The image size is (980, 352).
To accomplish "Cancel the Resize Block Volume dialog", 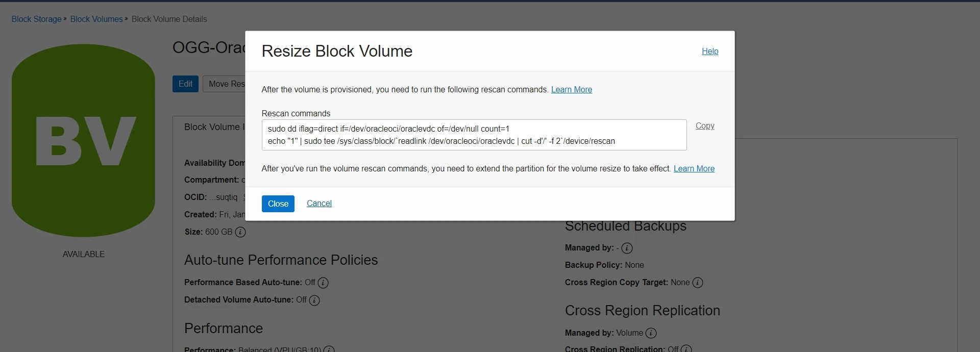I will pyautogui.click(x=319, y=203).
